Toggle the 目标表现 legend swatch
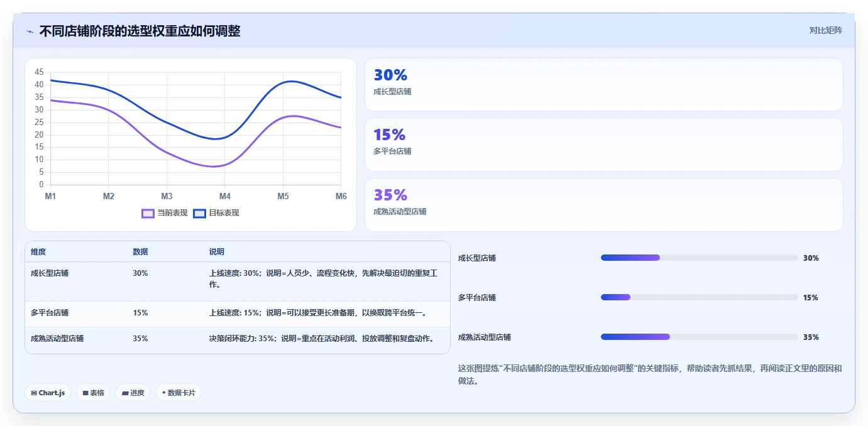Image resolution: width=868 pixels, height=426 pixels. coord(199,213)
